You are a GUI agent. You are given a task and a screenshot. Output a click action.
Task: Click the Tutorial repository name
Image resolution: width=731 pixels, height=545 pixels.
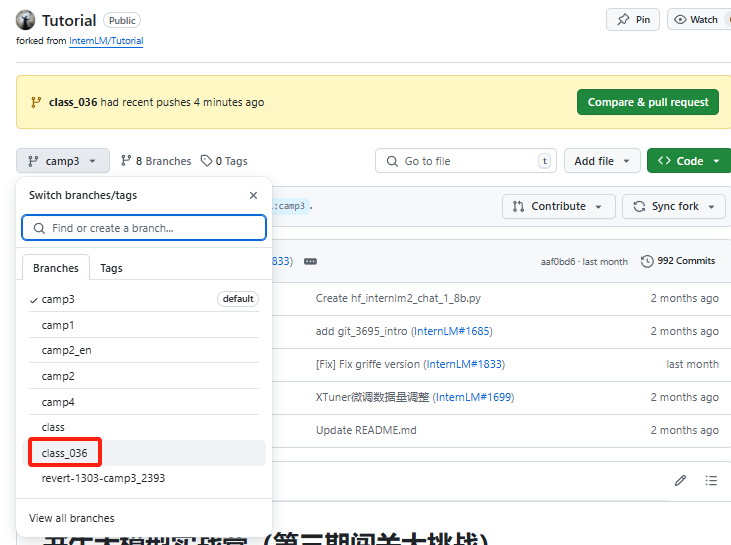point(69,21)
